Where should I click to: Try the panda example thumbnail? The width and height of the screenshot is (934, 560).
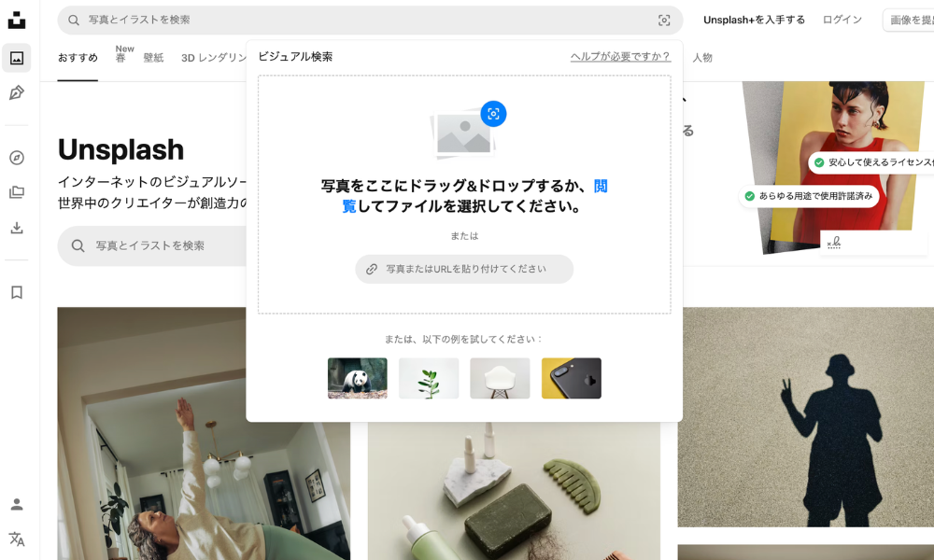(358, 378)
